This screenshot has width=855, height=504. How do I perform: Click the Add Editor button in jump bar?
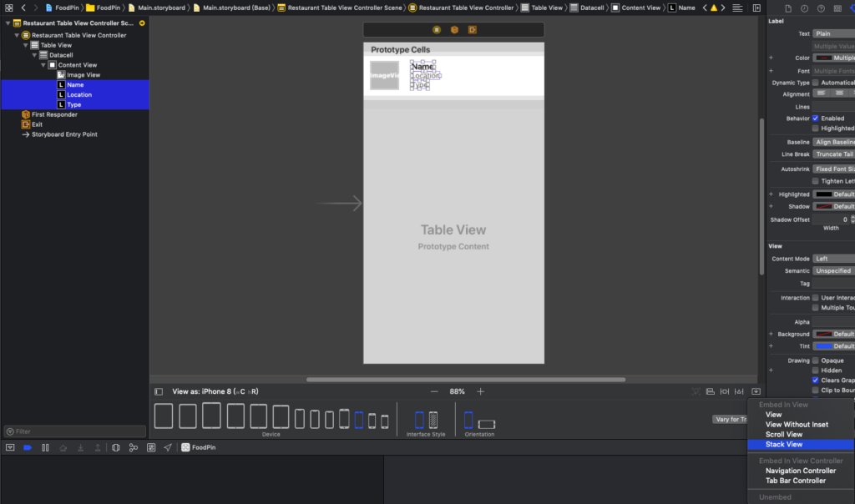(756, 8)
